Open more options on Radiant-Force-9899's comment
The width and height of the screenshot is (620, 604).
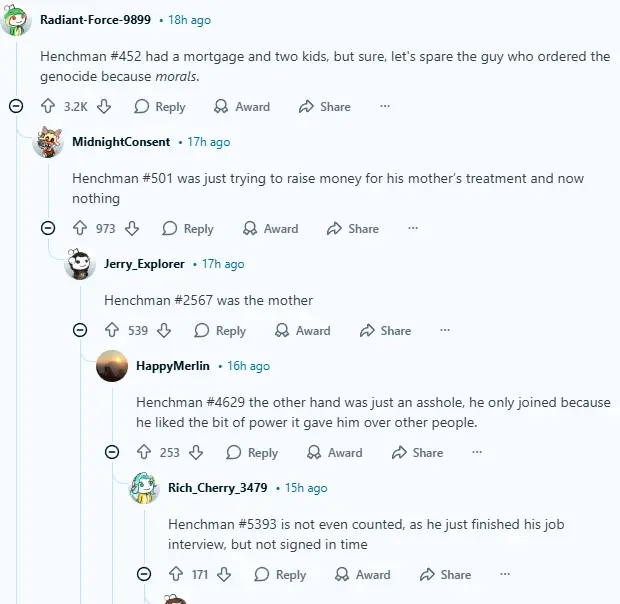point(385,106)
